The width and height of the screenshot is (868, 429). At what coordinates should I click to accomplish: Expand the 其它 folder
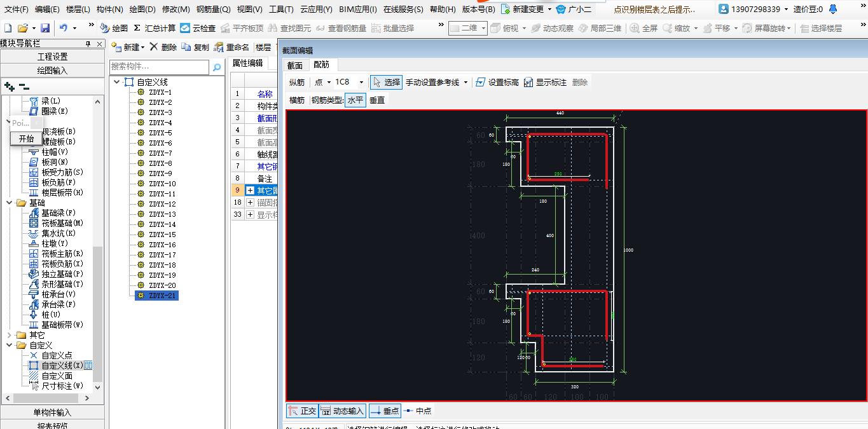tap(10, 335)
